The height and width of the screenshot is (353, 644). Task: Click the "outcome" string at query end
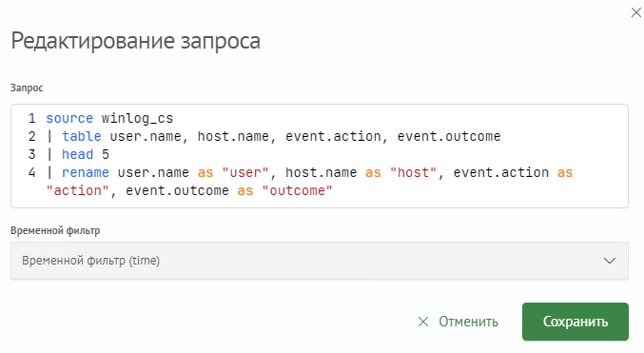coord(297,190)
